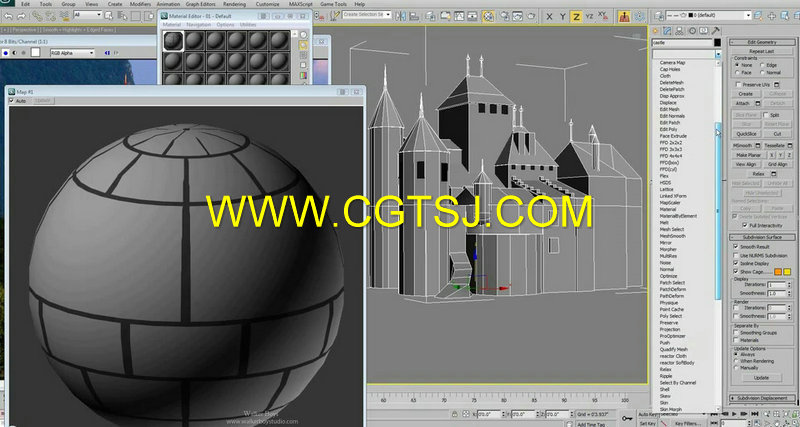Click the Relax button
The height and width of the screenshot is (427, 800).
(759, 174)
